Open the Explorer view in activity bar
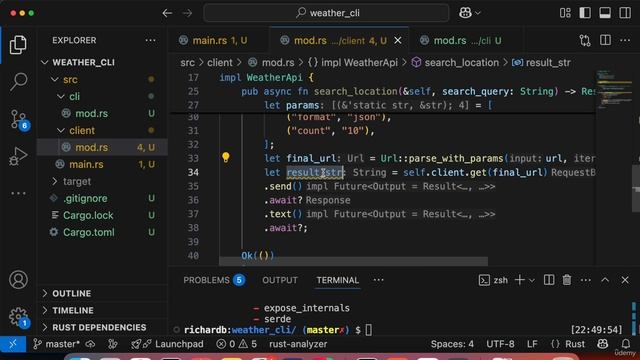This screenshot has width=640, height=360. point(18,45)
